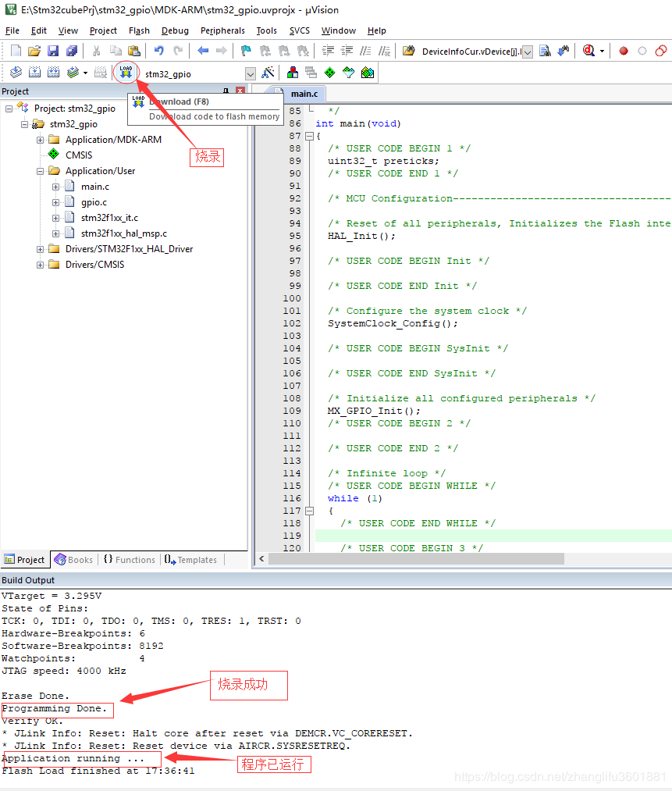Viewport: 672px width, 791px height.
Task: Create a new file from toolbar
Action: (x=16, y=51)
